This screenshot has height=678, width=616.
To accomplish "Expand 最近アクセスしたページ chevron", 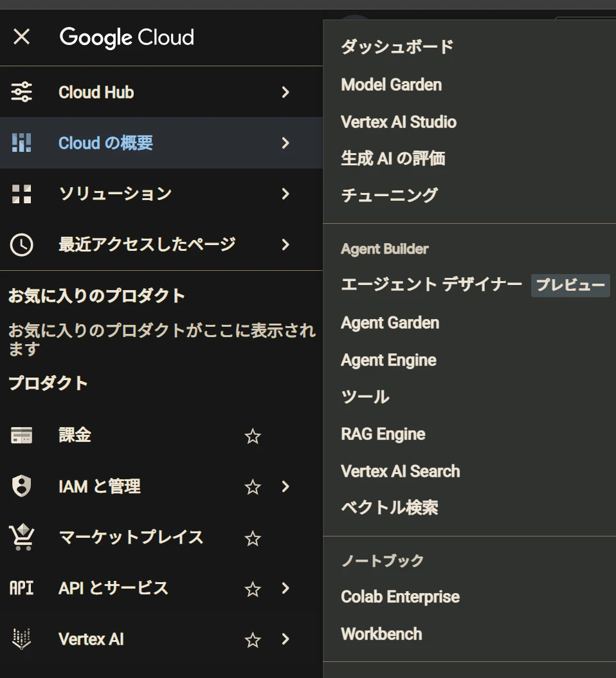I will coord(285,244).
